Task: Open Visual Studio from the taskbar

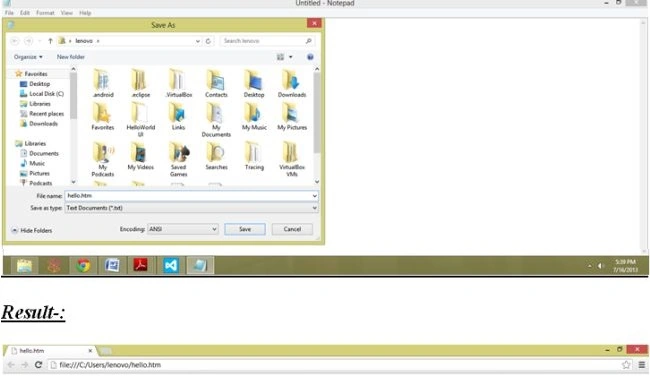Action: point(170,265)
